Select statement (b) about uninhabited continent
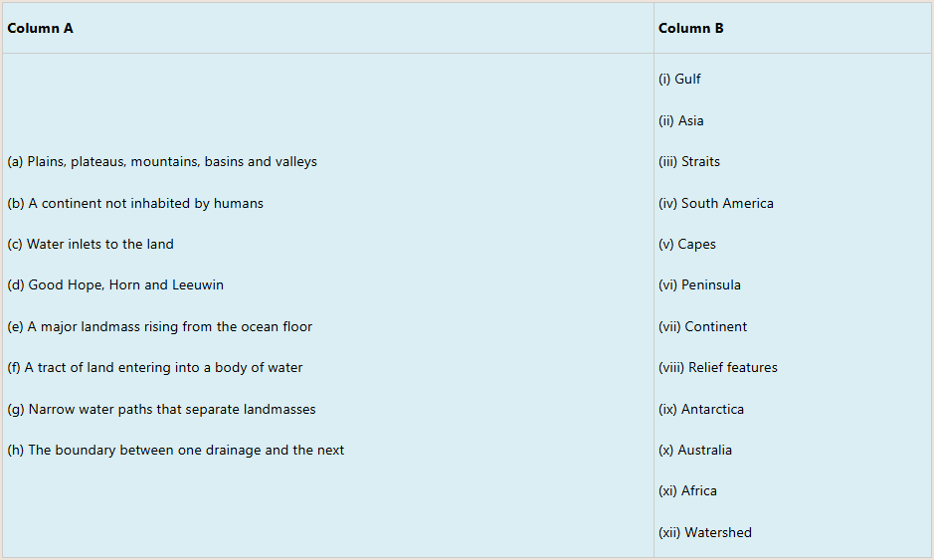The width and height of the screenshot is (934, 560). (x=135, y=203)
